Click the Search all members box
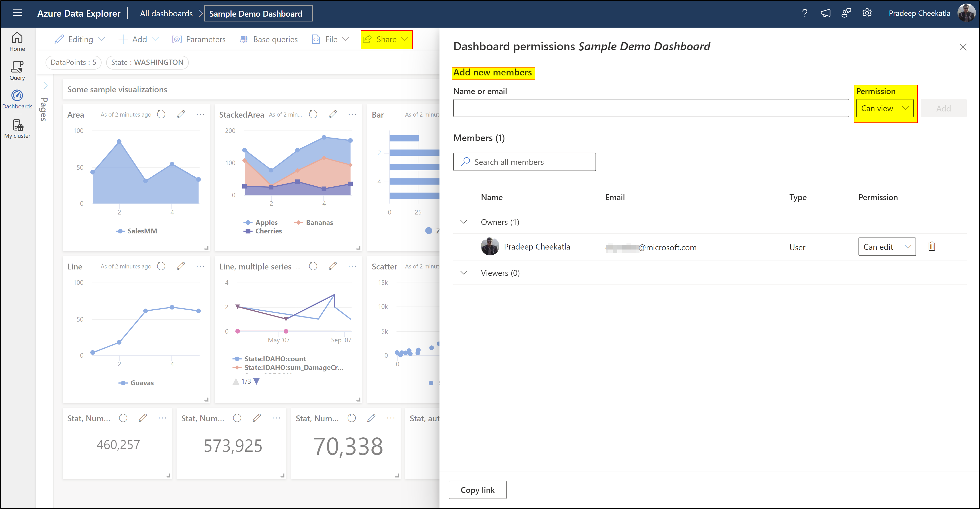The height and width of the screenshot is (509, 980). click(524, 162)
